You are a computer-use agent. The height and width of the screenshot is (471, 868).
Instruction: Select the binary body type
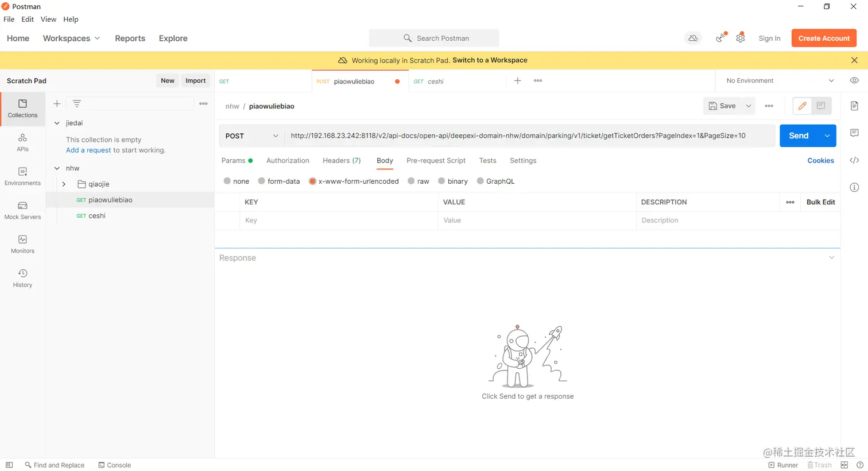click(441, 181)
